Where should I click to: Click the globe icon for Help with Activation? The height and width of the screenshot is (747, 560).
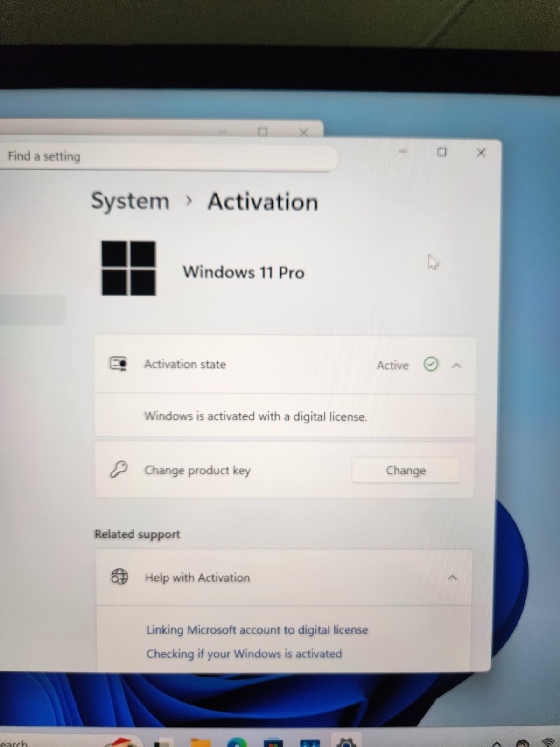[119, 577]
